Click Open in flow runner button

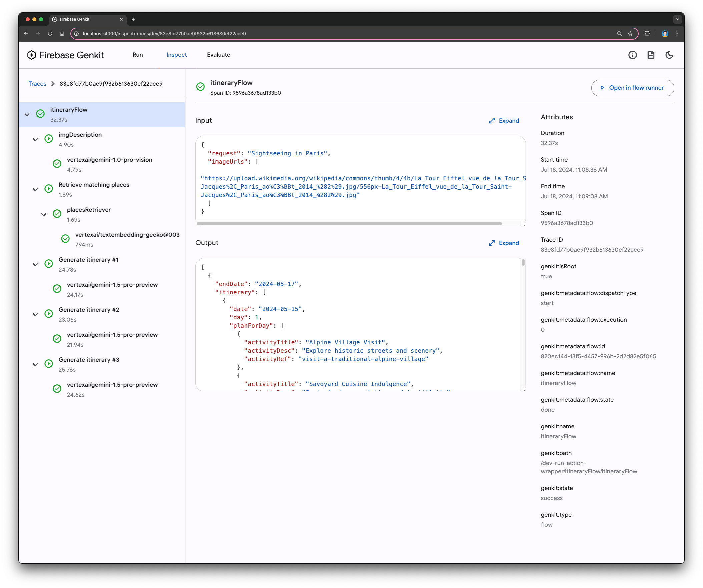point(632,88)
